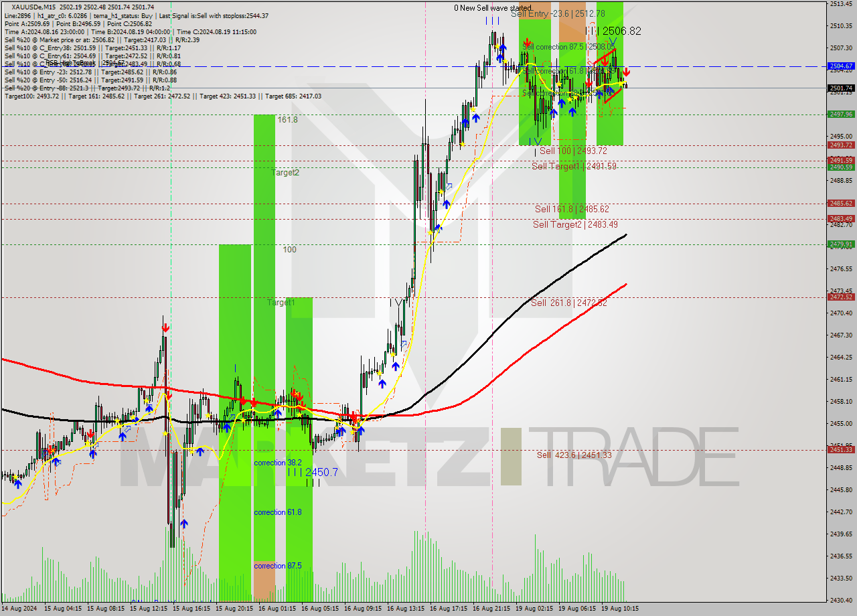
Task: Click the 'Sell Entry -23.6 | 2512.78' annotation
Action: click(x=558, y=13)
